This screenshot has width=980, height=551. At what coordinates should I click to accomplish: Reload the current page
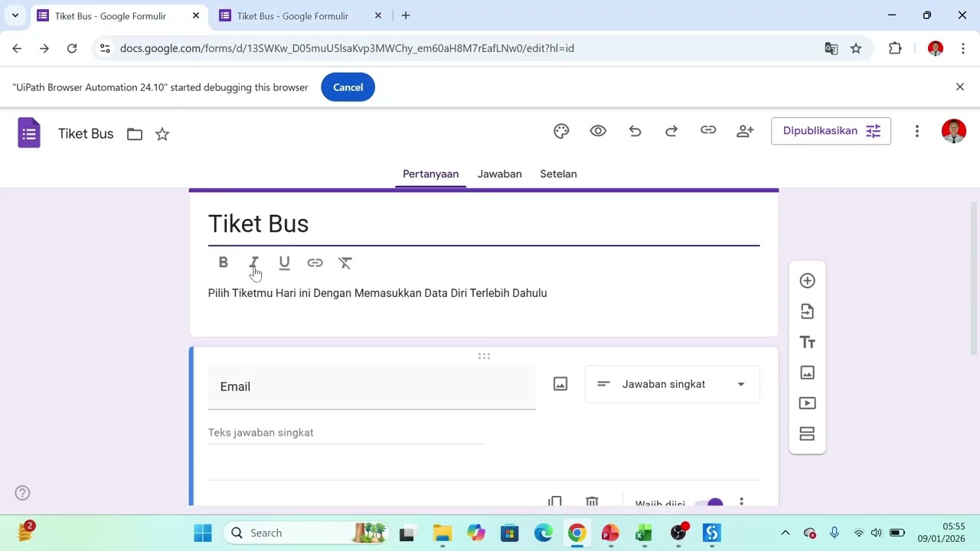click(x=72, y=48)
